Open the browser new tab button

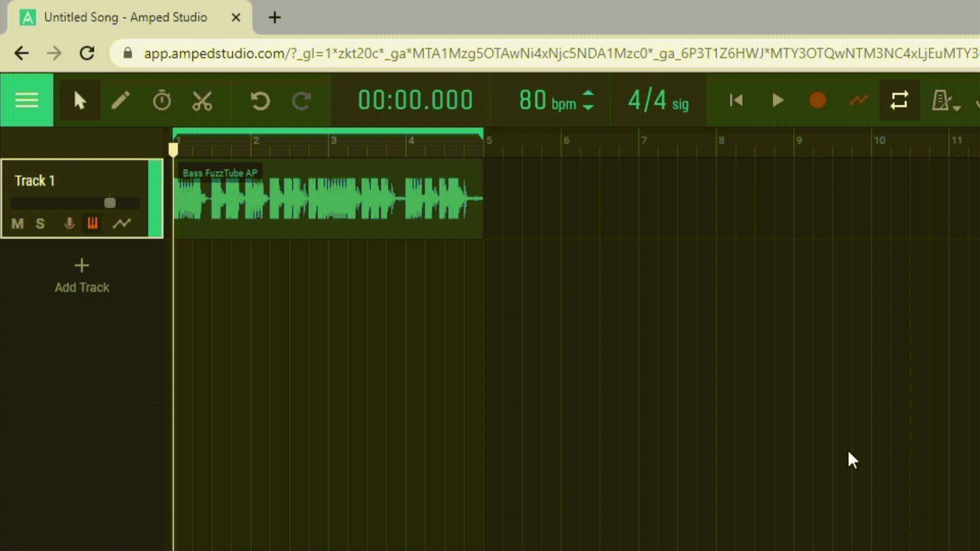(x=275, y=17)
